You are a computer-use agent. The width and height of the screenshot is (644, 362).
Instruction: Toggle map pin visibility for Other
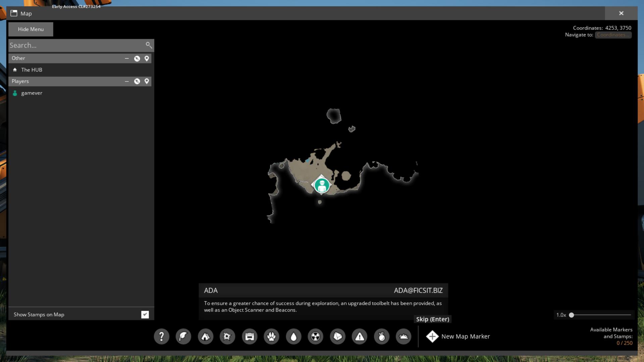tap(147, 58)
